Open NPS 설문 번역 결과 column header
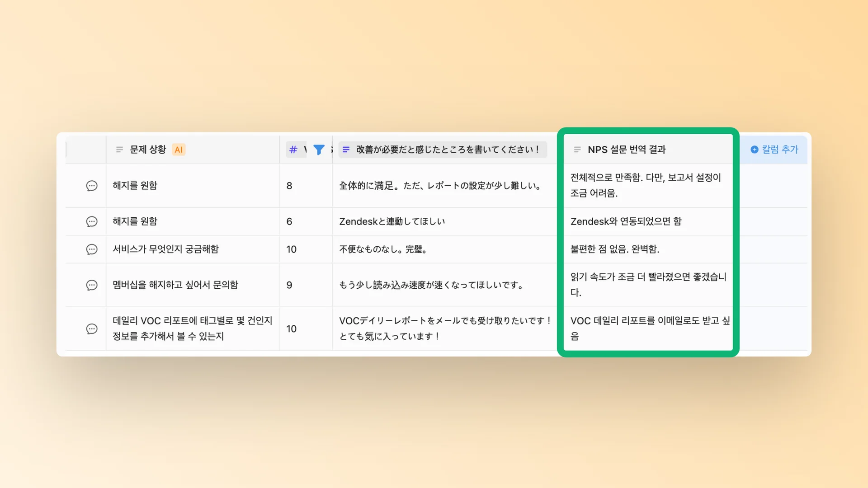This screenshot has width=868, height=488. [626, 150]
